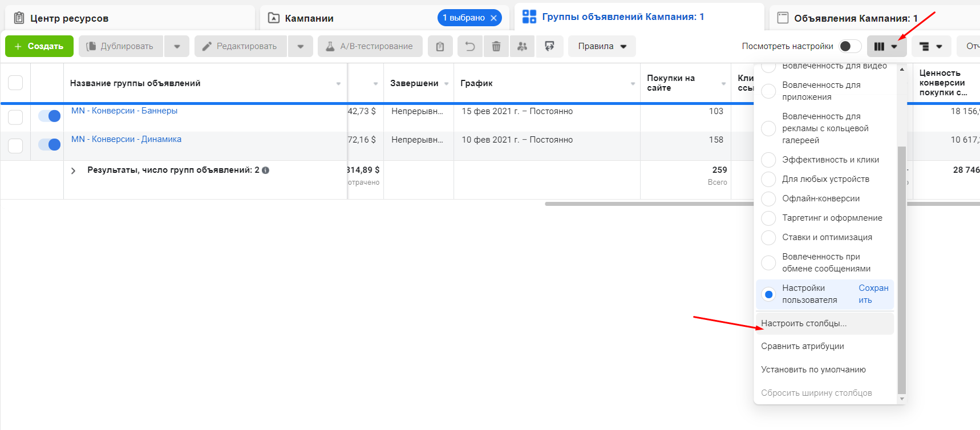Image resolution: width=980 pixels, height=430 pixels.
Task: Clear the '1 выбрано' selection X
Action: pyautogui.click(x=494, y=18)
